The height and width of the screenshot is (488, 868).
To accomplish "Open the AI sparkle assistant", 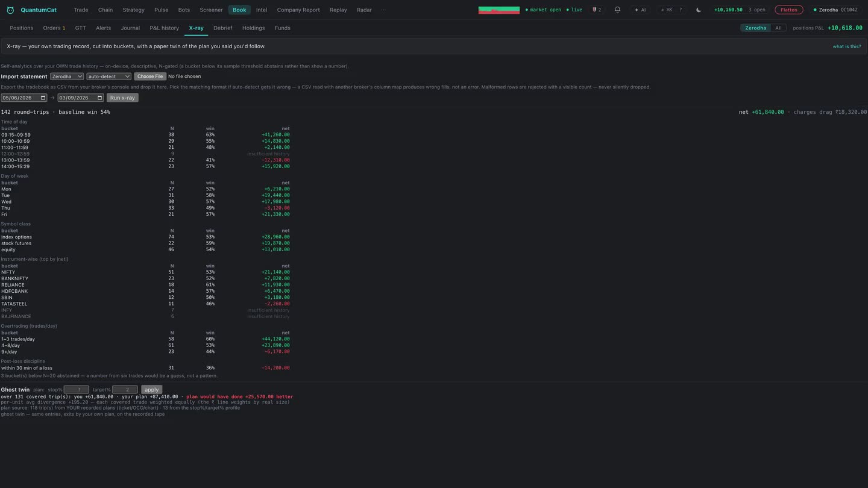I will coord(640,10).
